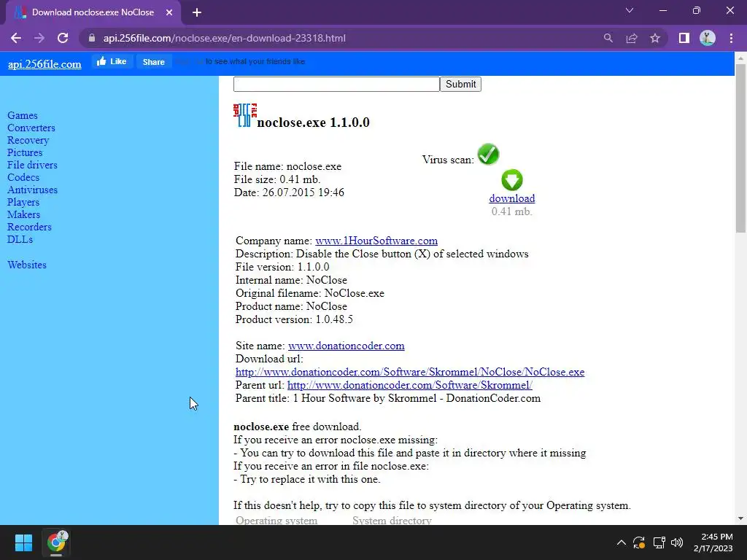747x560 pixels.
Task: Click page scrollbar thumb
Action: click(x=740, y=147)
